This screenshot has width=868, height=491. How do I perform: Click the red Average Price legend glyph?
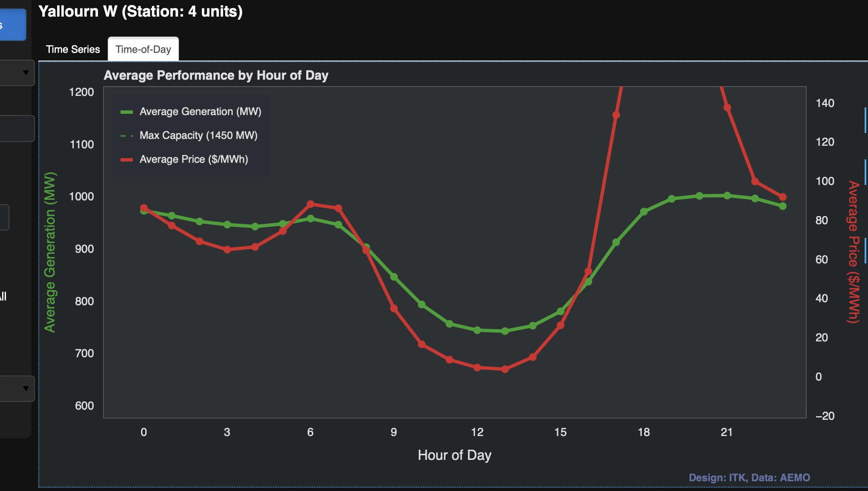127,160
